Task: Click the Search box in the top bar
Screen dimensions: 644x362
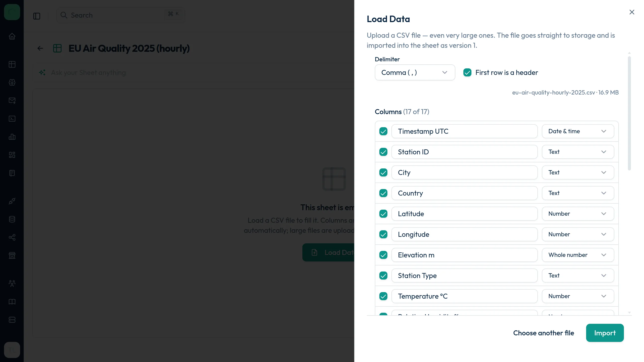Action: (121, 15)
